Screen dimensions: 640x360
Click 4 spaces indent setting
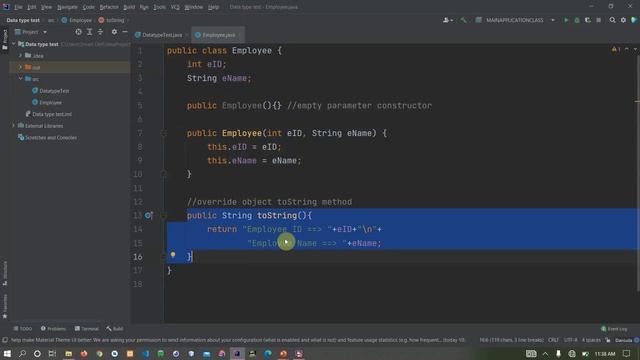point(591,340)
